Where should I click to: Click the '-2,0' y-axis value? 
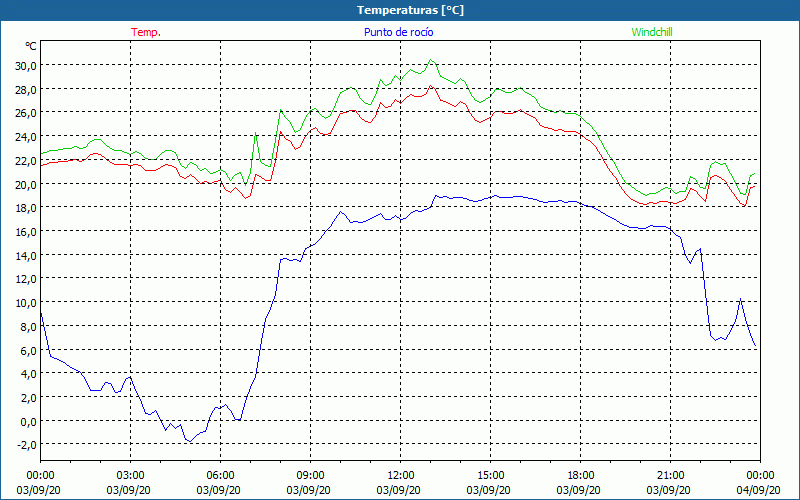[27, 445]
